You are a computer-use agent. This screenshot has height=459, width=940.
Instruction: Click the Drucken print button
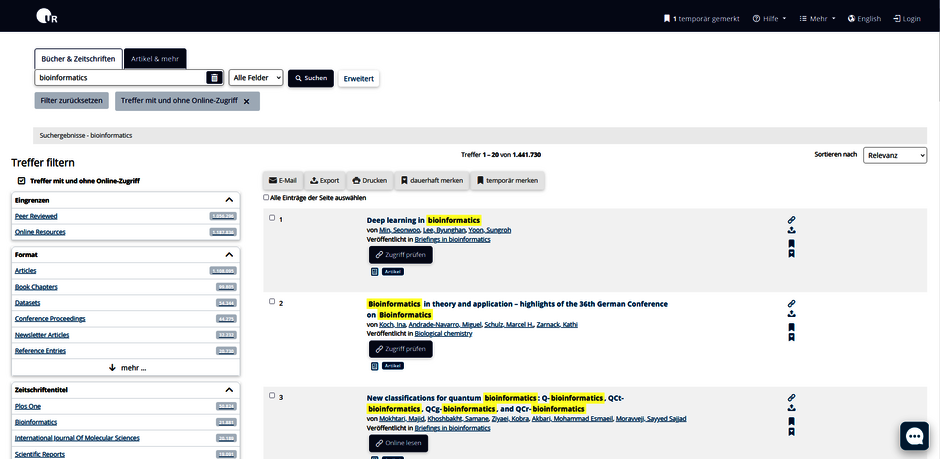coord(369,181)
